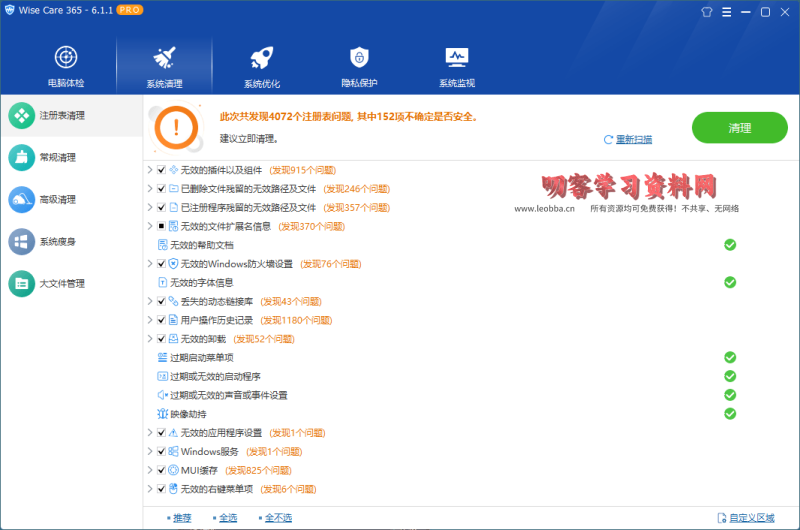
Task: Click the icon for 无效的卸载
Action: coord(173,339)
